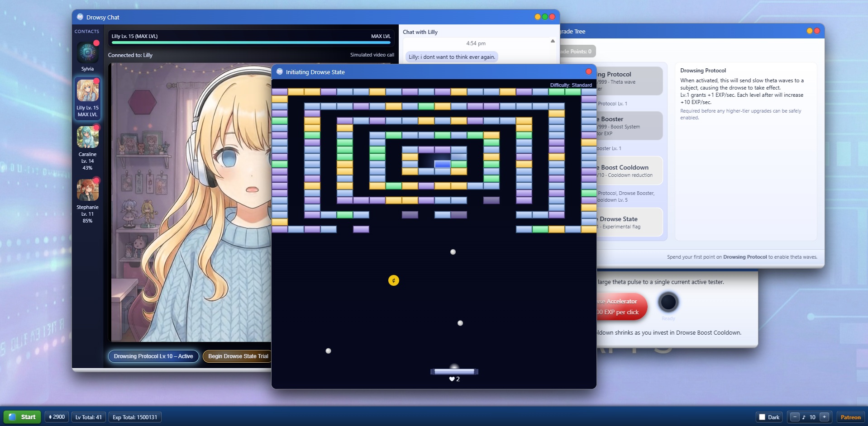Collect the coin in the brick-breaker game
Viewport: 868px width, 426px height.
tap(393, 280)
